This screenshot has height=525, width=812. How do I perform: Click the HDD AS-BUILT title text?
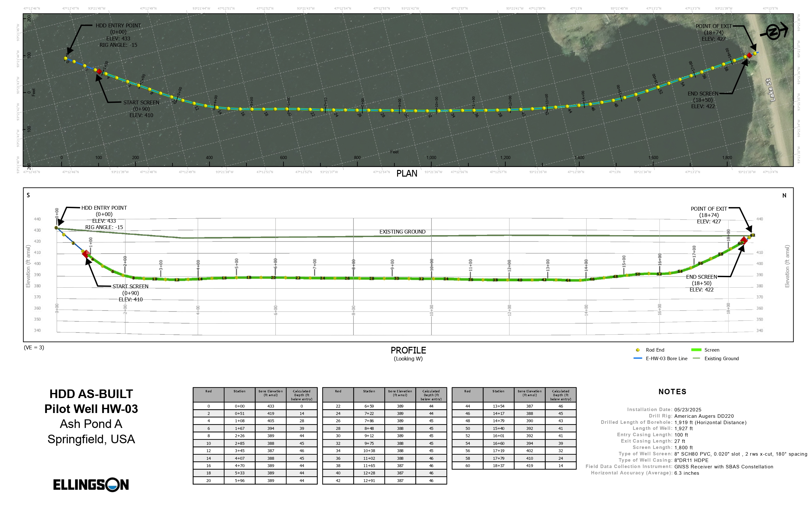[91, 394]
